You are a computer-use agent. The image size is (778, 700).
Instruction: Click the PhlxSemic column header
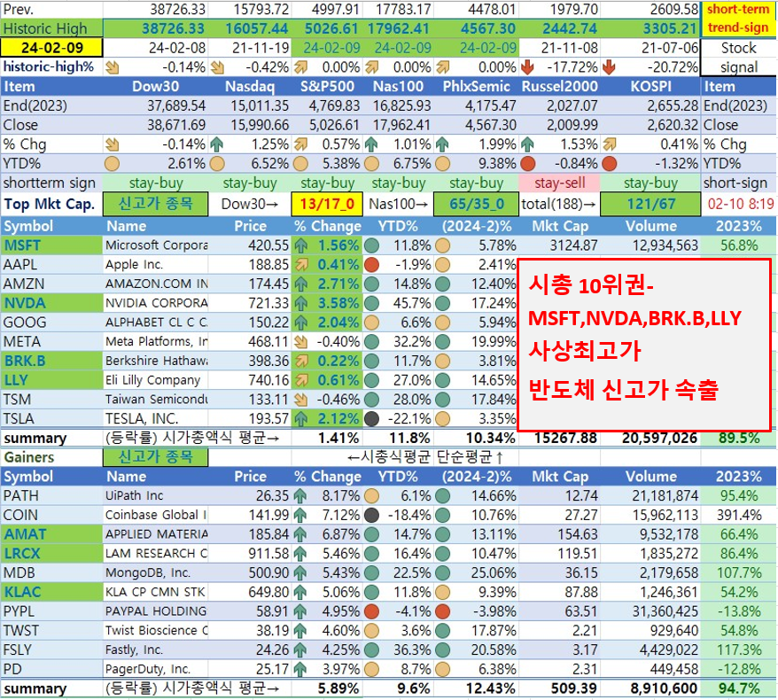tap(477, 86)
